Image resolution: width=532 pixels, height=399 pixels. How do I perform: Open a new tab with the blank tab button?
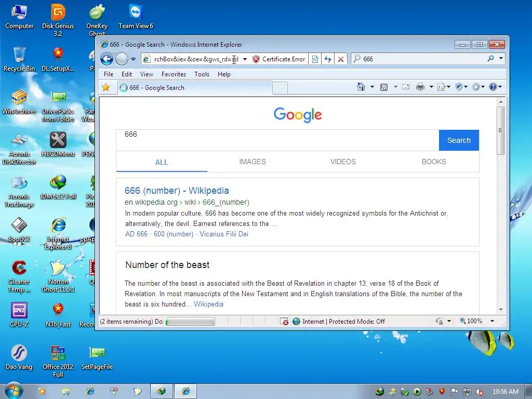(x=280, y=88)
